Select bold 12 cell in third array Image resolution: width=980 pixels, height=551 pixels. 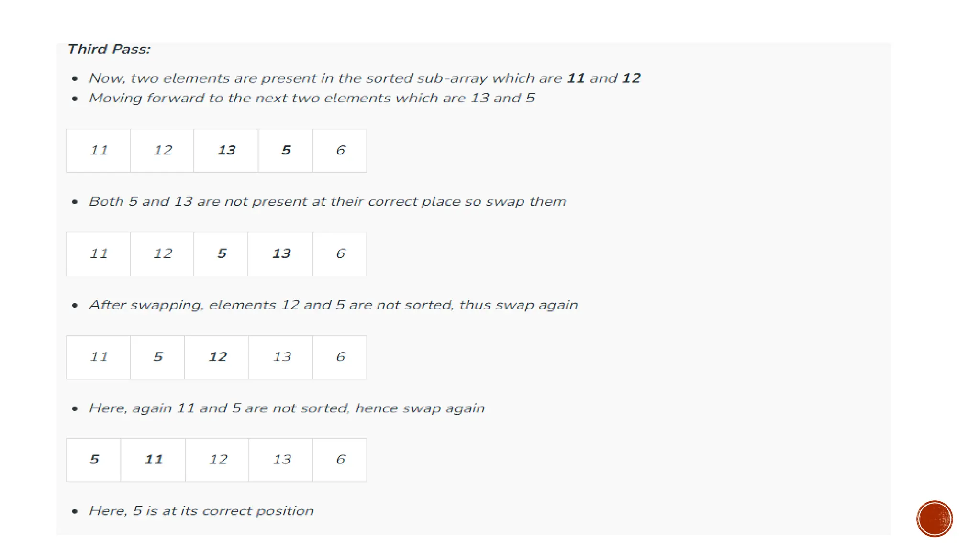tap(217, 357)
